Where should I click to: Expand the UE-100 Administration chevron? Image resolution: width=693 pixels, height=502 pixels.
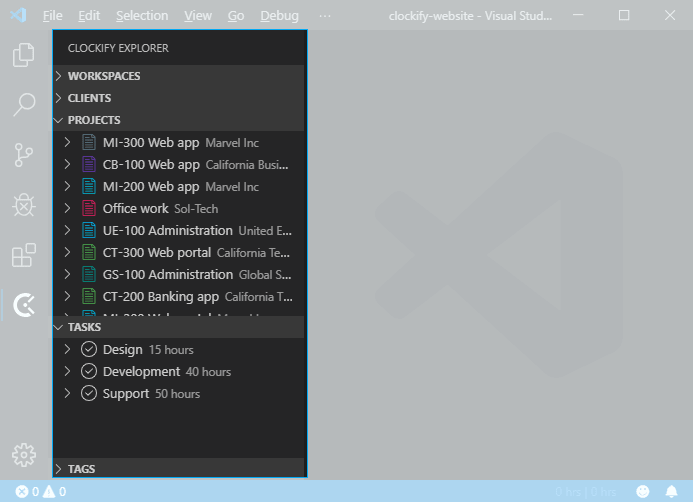point(67,231)
